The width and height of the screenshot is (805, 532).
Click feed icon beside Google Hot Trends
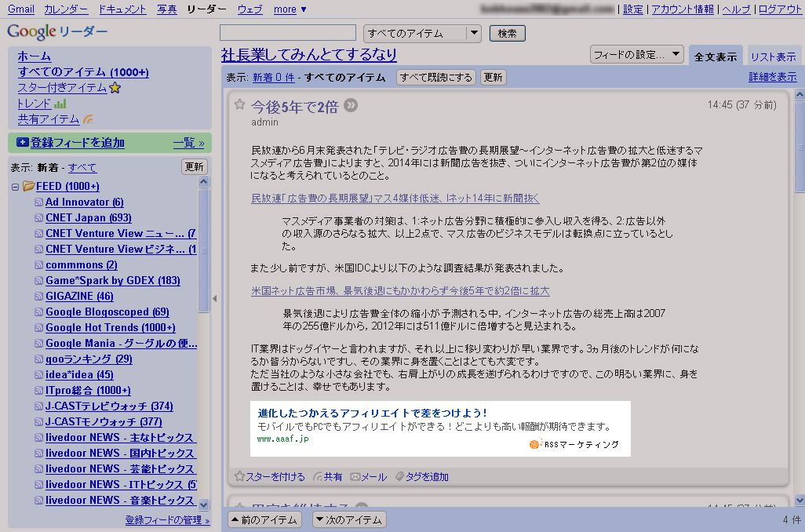pos(38,328)
